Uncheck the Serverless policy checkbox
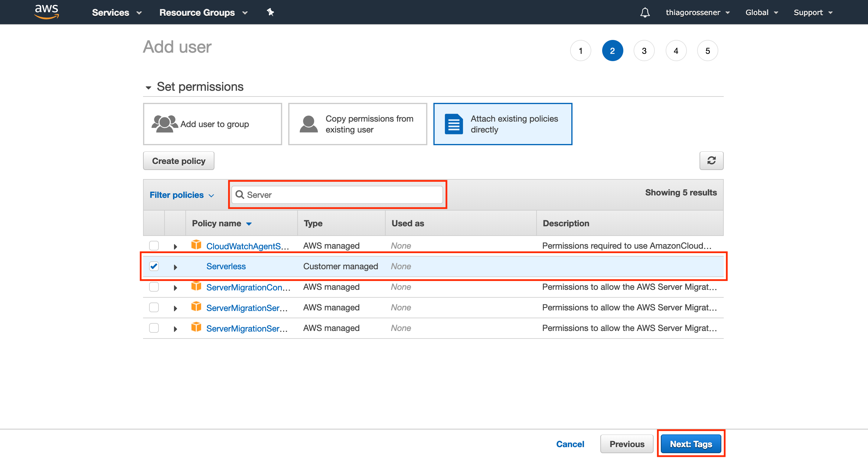The width and height of the screenshot is (868, 458). click(154, 266)
